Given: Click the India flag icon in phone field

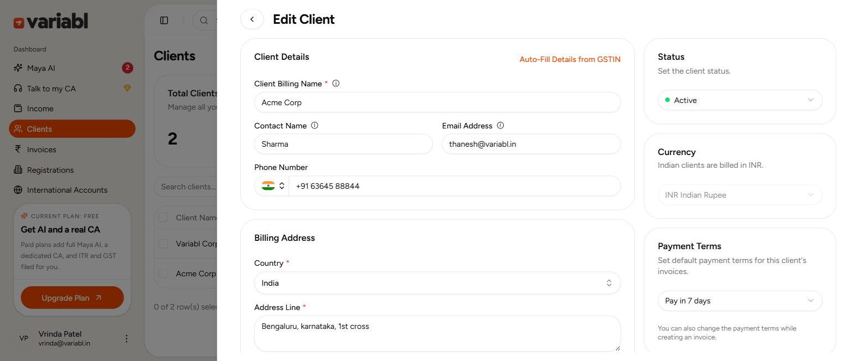Looking at the screenshot, I should (x=268, y=186).
